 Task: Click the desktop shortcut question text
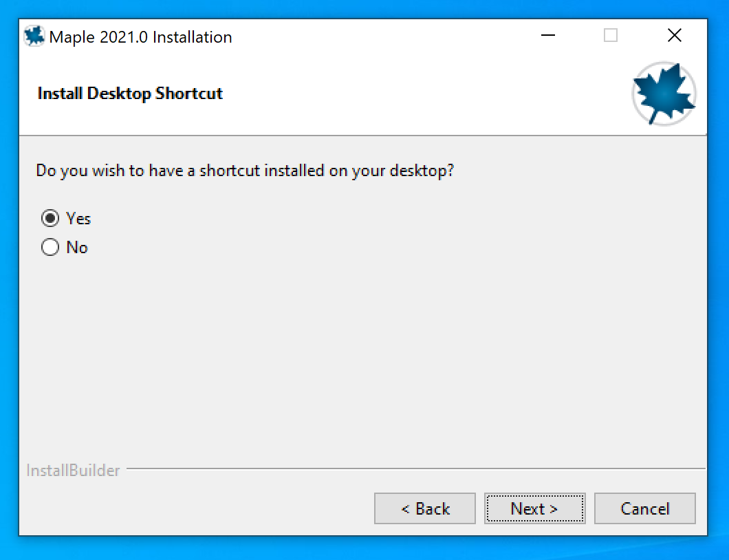click(x=245, y=171)
